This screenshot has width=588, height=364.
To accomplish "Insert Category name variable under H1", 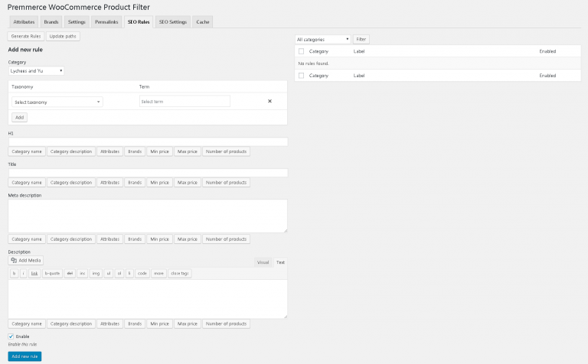I will (x=27, y=151).
